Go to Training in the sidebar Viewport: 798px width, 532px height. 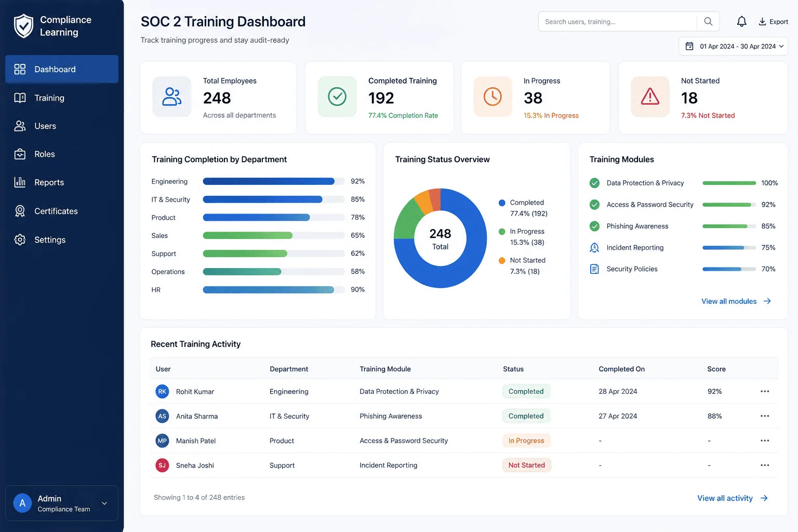[62, 98]
